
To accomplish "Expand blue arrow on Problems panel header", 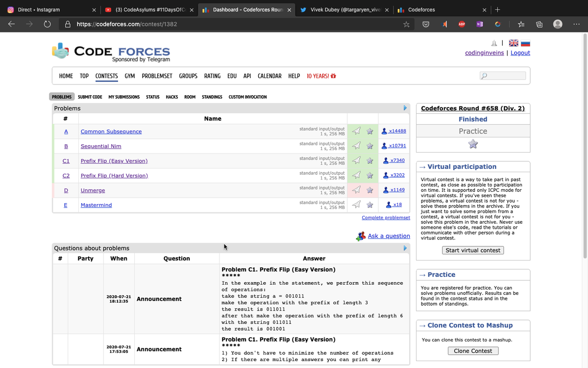I will (405, 108).
